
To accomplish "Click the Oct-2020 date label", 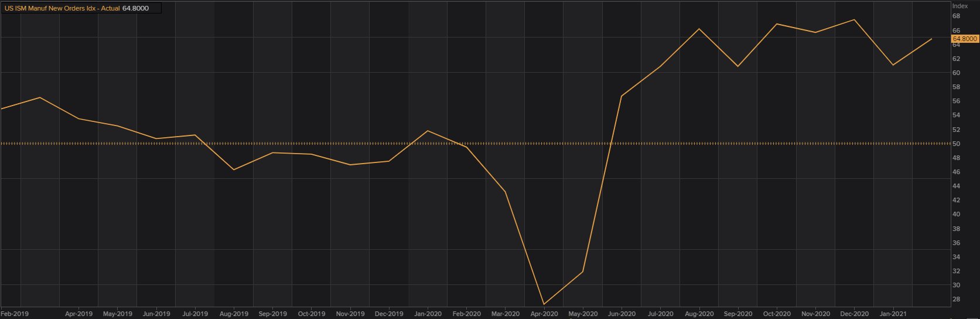I will pos(777,314).
